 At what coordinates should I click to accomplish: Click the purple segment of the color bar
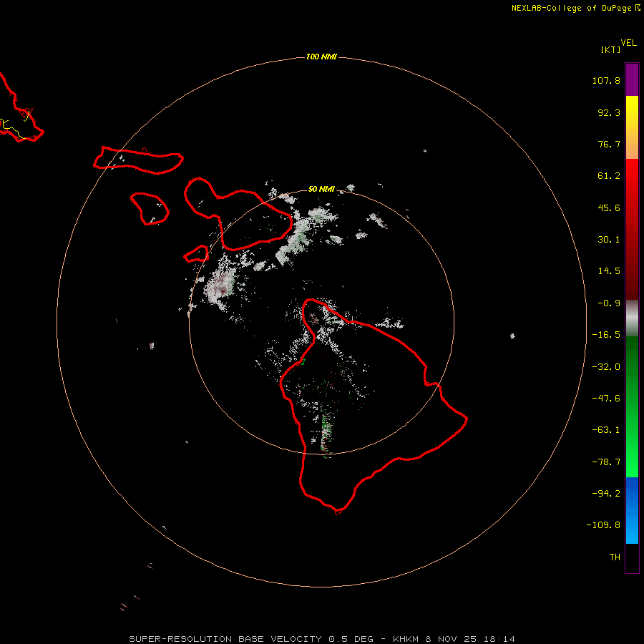(x=632, y=80)
